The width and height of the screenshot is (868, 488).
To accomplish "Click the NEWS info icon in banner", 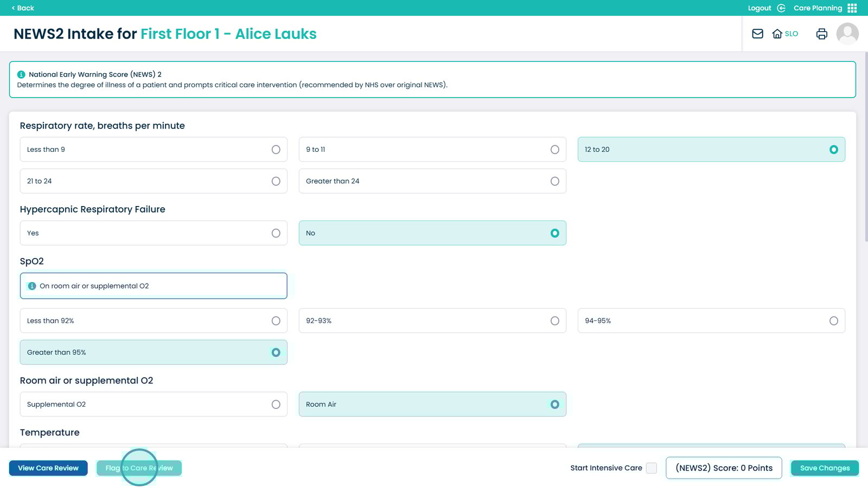I will (x=21, y=75).
